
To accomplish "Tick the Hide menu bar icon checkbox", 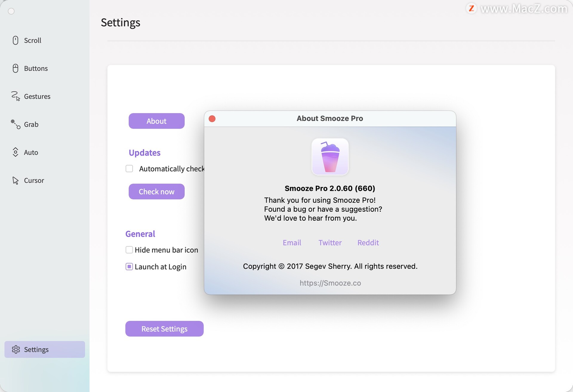I will 129,250.
